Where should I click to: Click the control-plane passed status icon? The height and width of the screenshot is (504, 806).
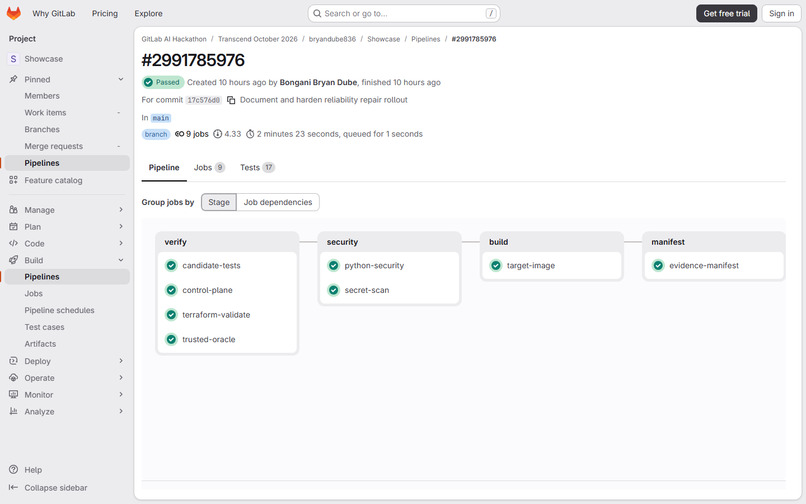(171, 290)
